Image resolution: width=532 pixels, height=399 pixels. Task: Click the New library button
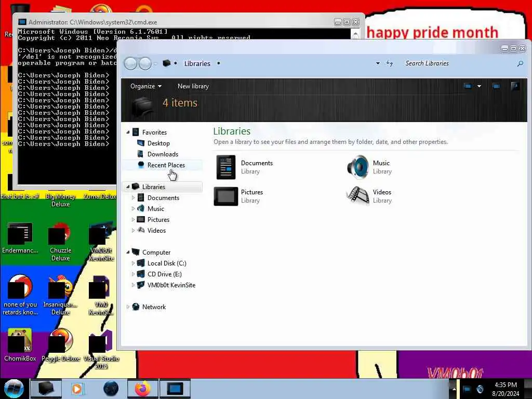(x=193, y=86)
